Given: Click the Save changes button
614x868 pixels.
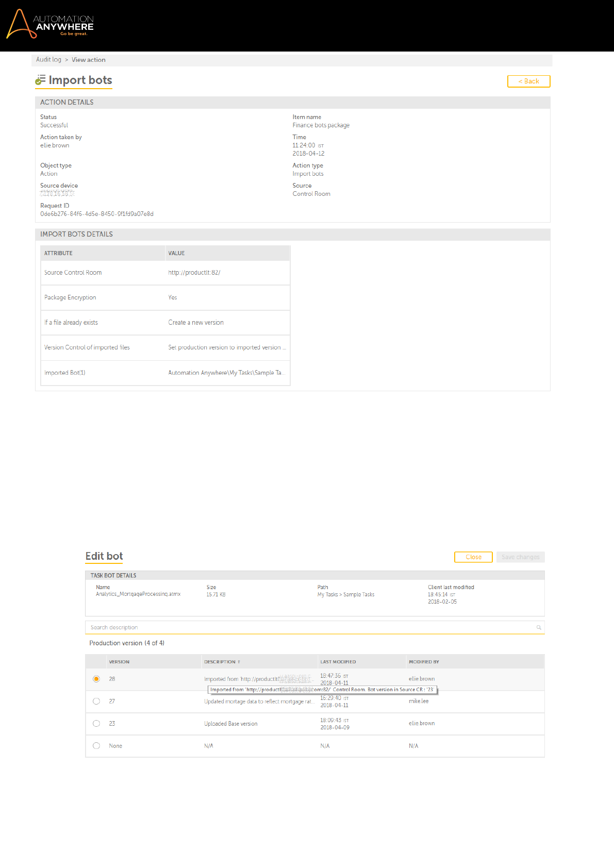Looking at the screenshot, I should [x=521, y=557].
